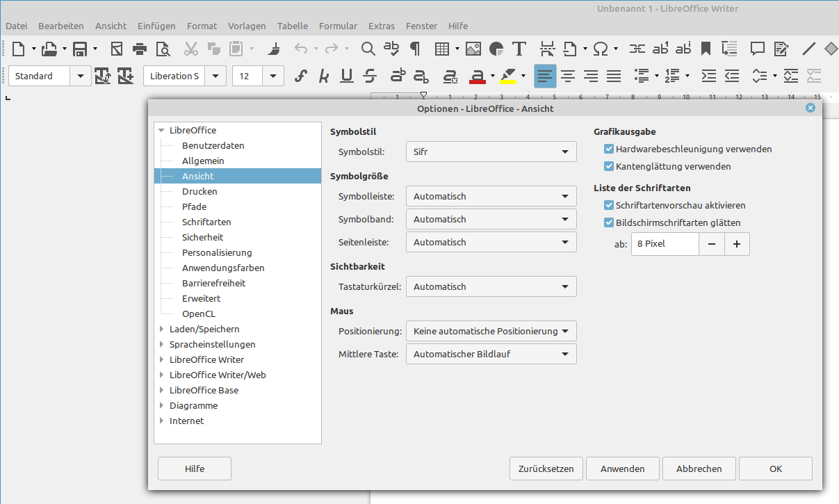Toggle Schriftartenvorschau aktivieren checkbox

click(x=609, y=206)
